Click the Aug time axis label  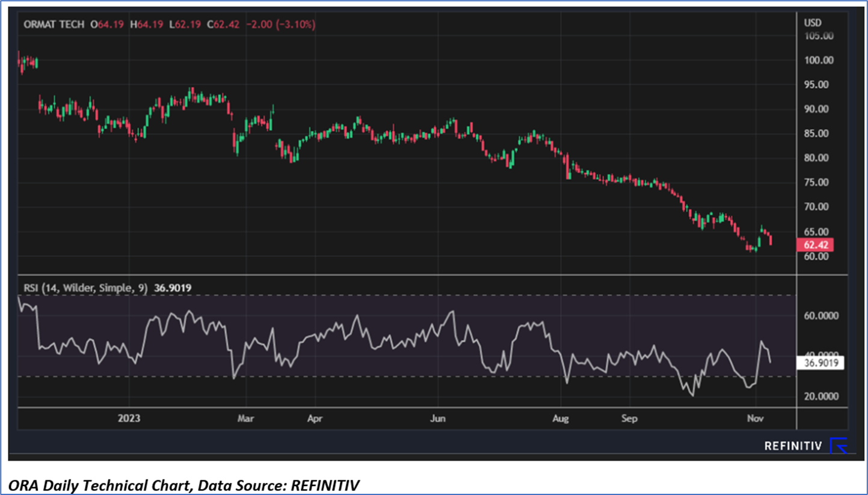click(x=561, y=417)
